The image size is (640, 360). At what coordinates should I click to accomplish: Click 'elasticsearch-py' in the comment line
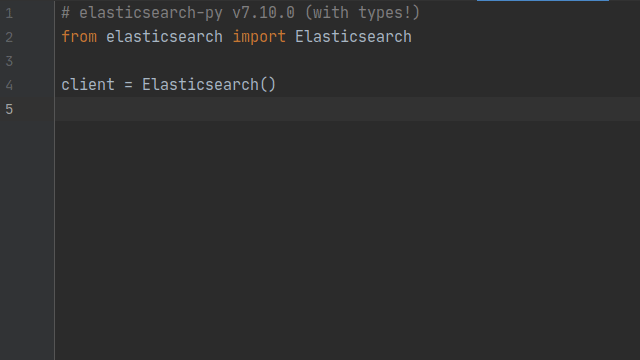151,13
